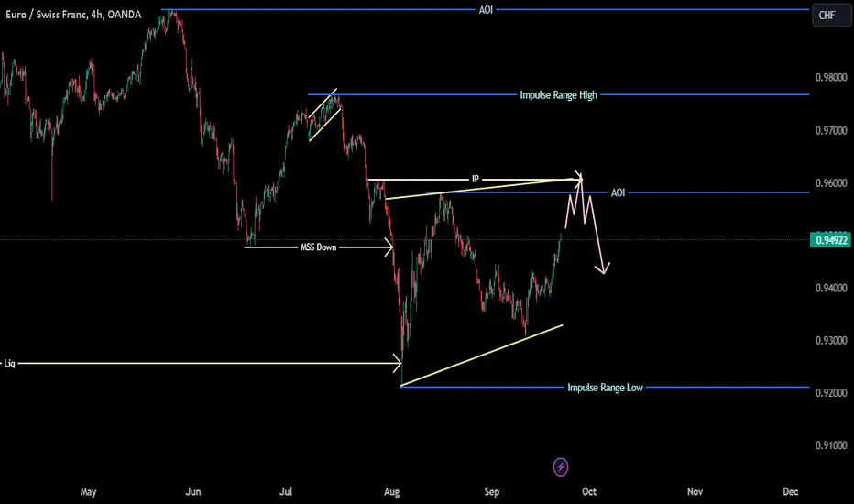Click the Dec label on time axis
854x504 pixels.
pyautogui.click(x=791, y=491)
